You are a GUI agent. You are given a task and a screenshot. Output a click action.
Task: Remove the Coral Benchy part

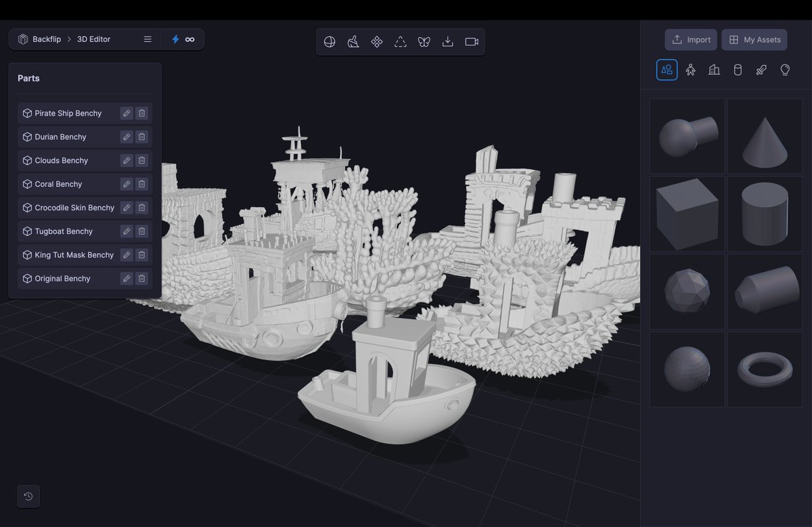pos(141,184)
